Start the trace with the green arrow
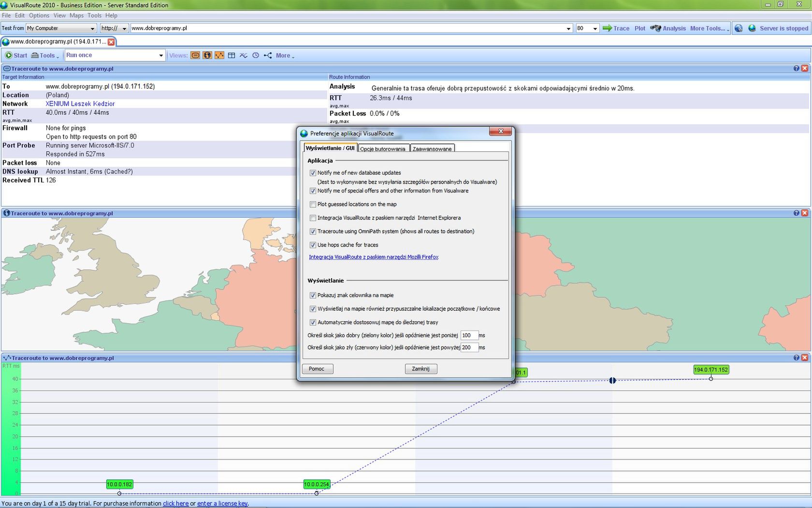Image resolution: width=812 pixels, height=508 pixels. click(607, 28)
